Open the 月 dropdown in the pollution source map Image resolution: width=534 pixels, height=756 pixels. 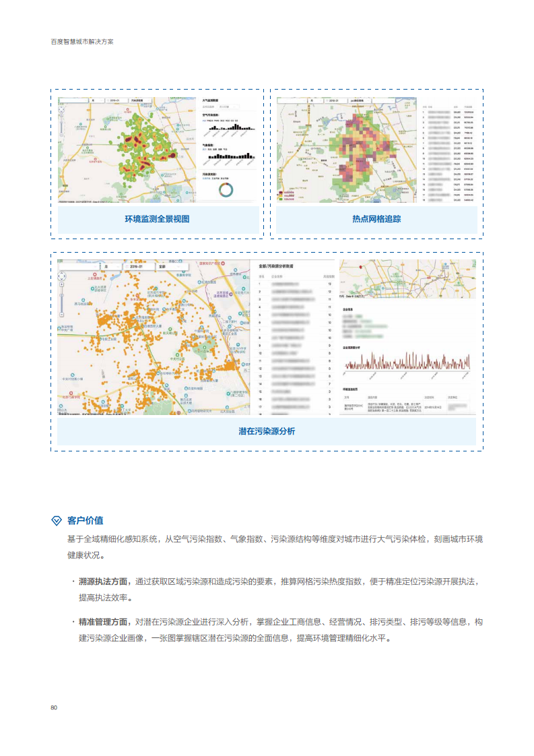pos(111,266)
